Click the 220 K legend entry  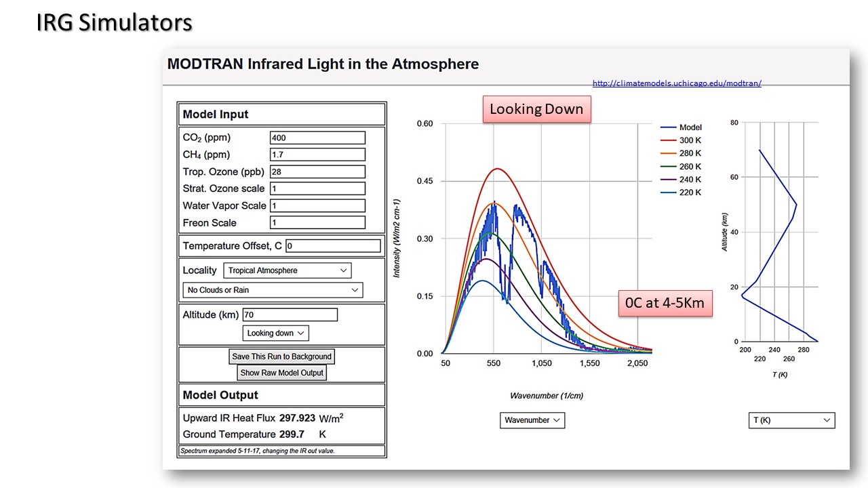click(682, 192)
